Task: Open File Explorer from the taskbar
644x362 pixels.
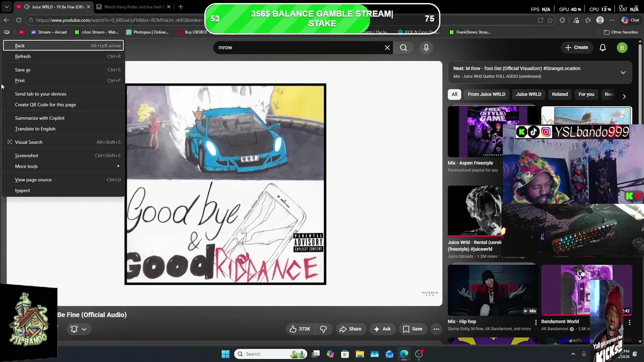Action: [360, 354]
